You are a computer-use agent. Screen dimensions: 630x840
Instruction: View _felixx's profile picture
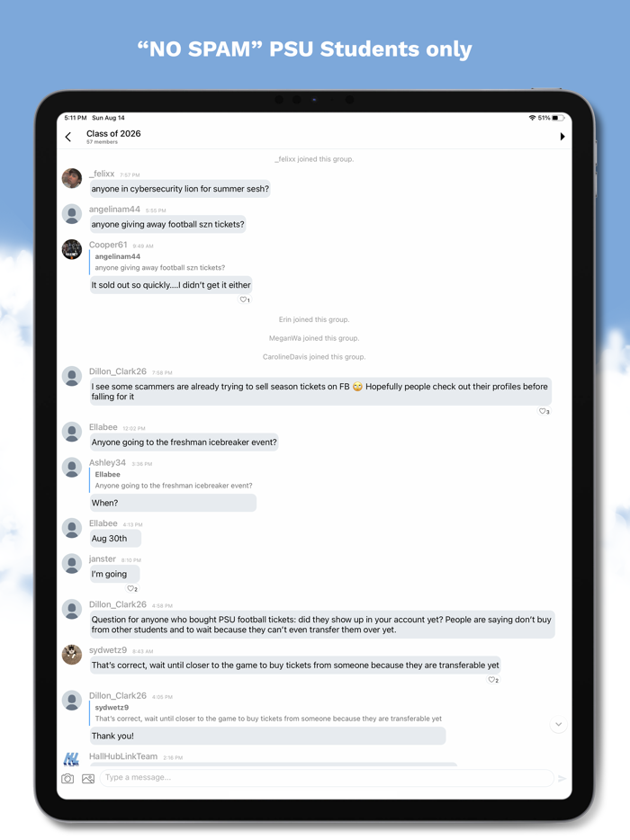tap(72, 178)
